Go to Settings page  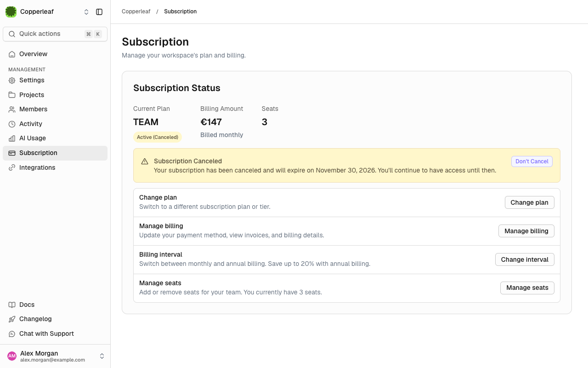coord(55,80)
